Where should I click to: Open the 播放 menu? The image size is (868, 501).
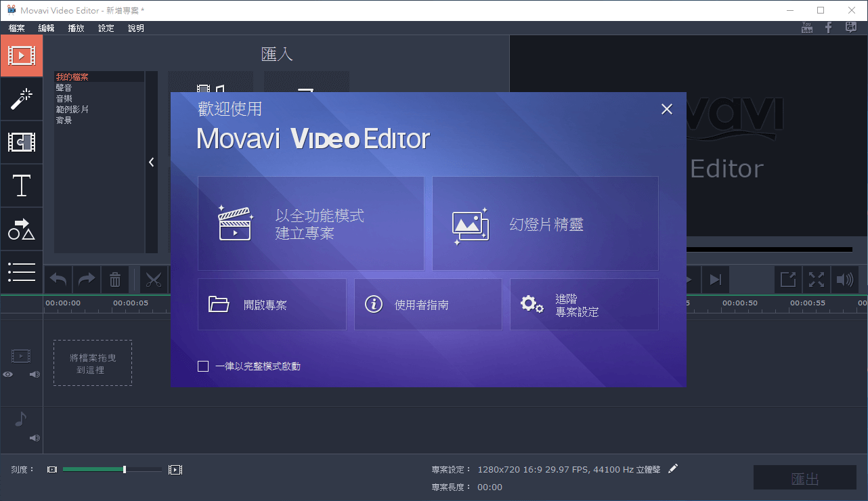click(x=76, y=28)
